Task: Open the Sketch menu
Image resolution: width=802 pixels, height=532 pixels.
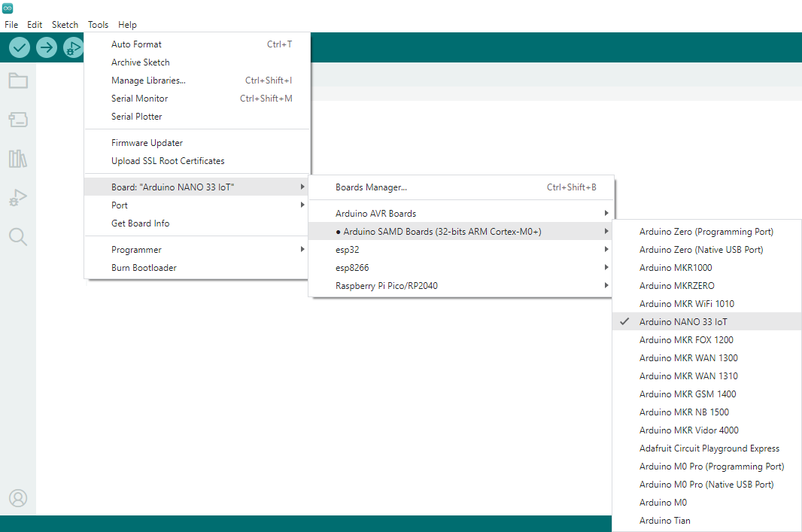Action: point(65,25)
